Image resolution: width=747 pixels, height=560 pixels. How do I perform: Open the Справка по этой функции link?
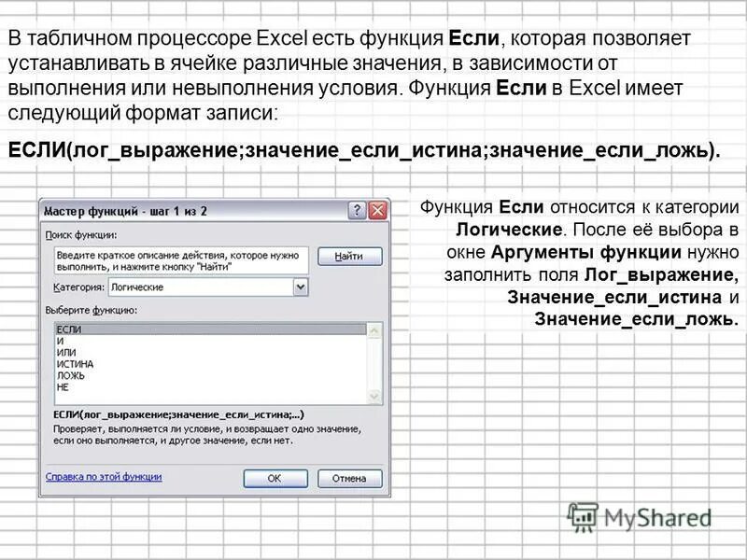[x=104, y=477]
